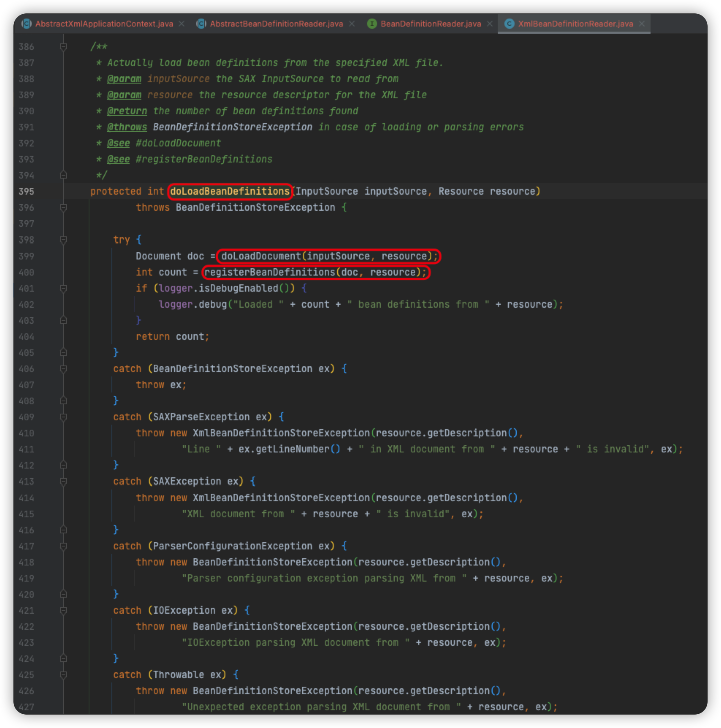
Task: Click return count statement
Action: (x=172, y=337)
